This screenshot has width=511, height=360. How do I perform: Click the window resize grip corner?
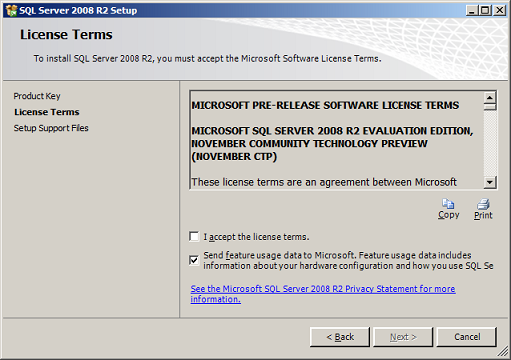click(503, 352)
